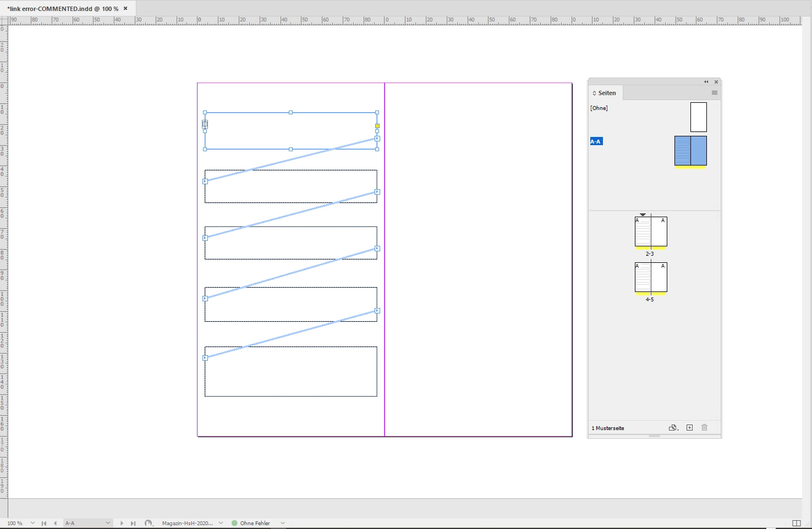Close the link error-COMMENTED.indd document tab
This screenshot has height=529, width=812.
click(125, 9)
